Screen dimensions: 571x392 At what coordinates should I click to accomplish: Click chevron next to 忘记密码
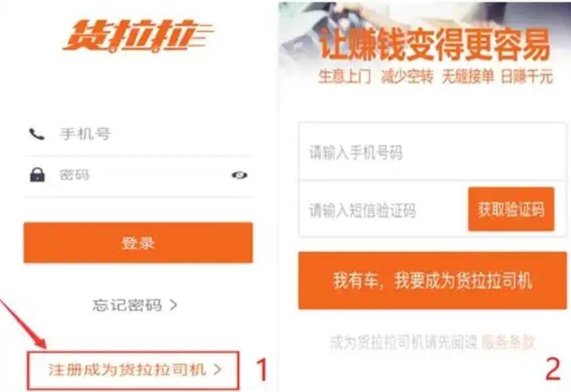(x=173, y=305)
